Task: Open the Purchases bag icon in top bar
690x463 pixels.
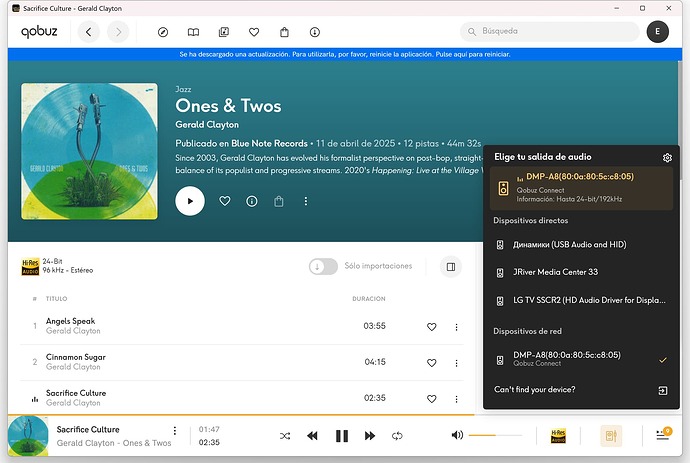Action: pos(284,32)
